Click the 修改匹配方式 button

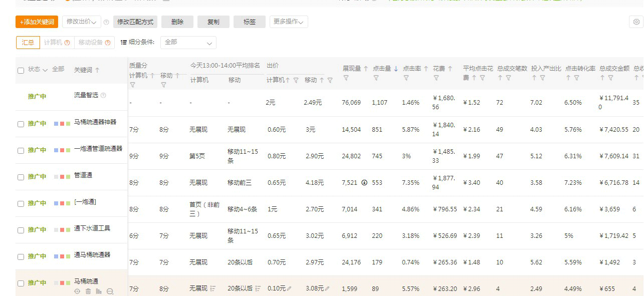135,22
